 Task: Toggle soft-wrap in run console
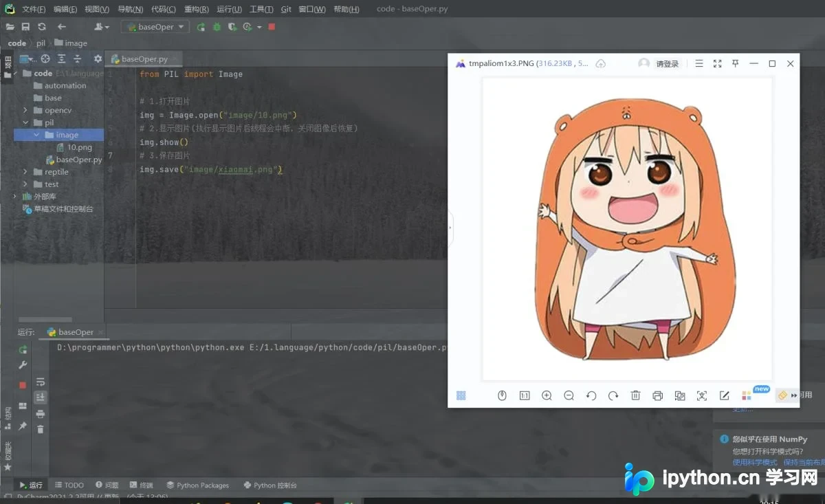point(41,382)
